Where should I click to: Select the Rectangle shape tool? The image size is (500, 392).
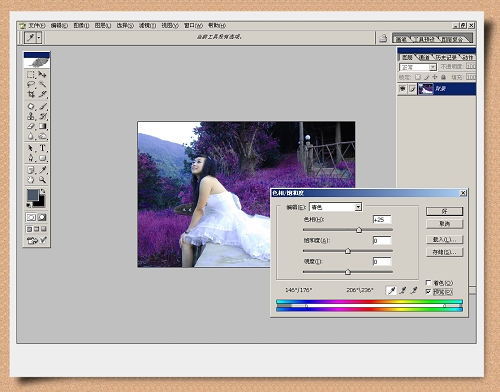coord(42,158)
